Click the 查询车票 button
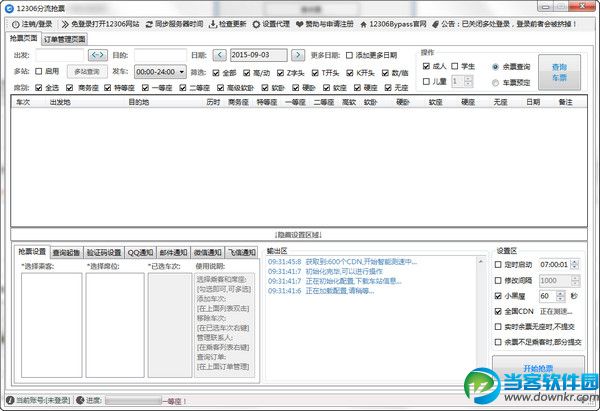 [559, 72]
